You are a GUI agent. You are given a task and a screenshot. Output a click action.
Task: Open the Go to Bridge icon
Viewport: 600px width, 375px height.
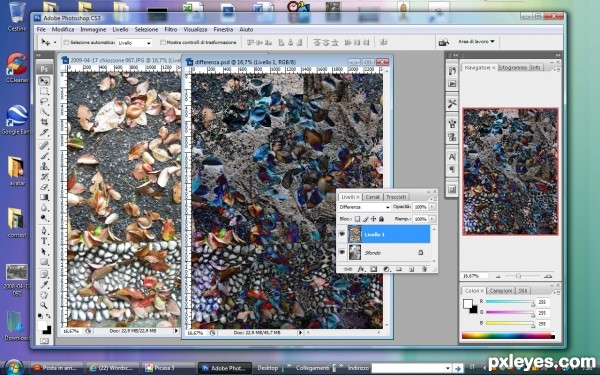click(x=443, y=42)
